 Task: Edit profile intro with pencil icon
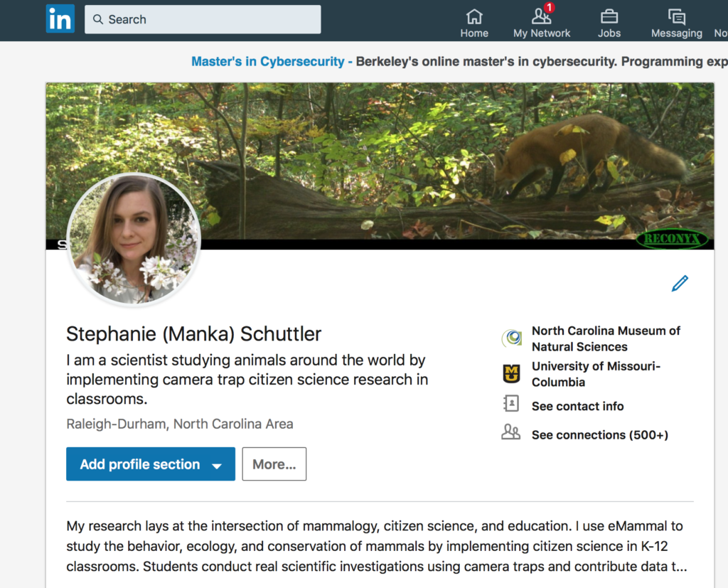[x=680, y=283]
